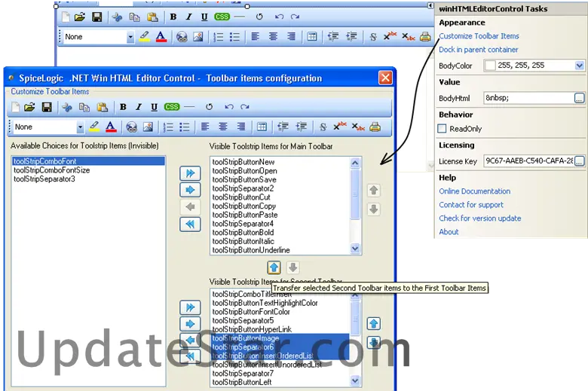Toggle the ReadOnly checkbox
Image resolution: width=588 pixels, height=391 pixels.
pos(442,129)
